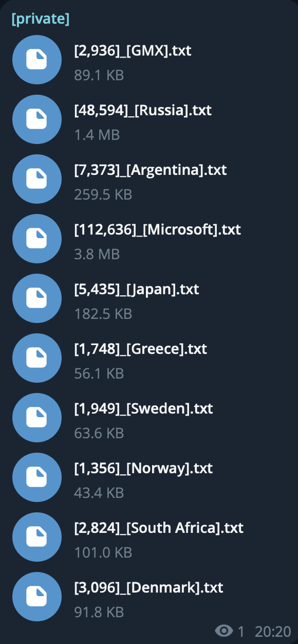Click the Sweden.txt document icon
Screen dimensions: 298x644
(37, 418)
